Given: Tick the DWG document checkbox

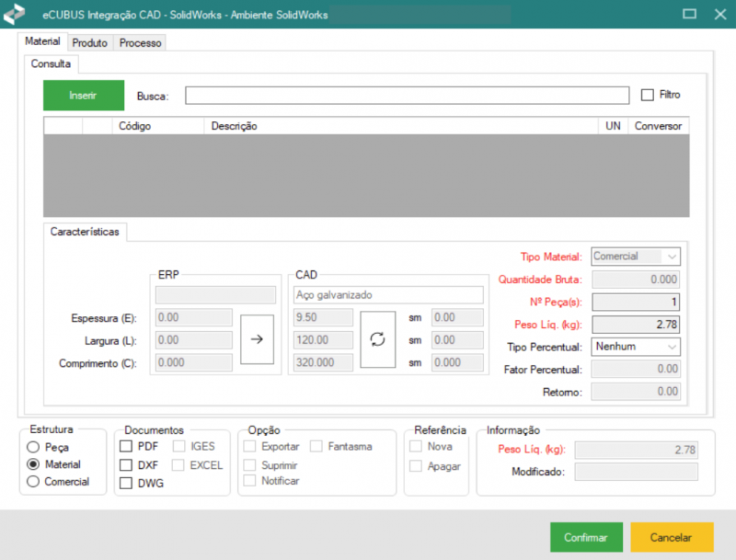Looking at the screenshot, I should click(x=126, y=483).
